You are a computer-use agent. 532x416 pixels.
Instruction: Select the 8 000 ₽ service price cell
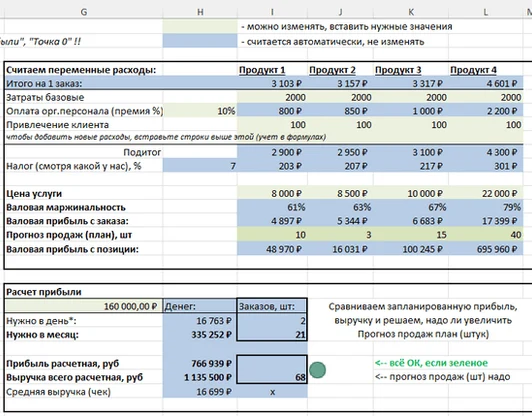272,193
